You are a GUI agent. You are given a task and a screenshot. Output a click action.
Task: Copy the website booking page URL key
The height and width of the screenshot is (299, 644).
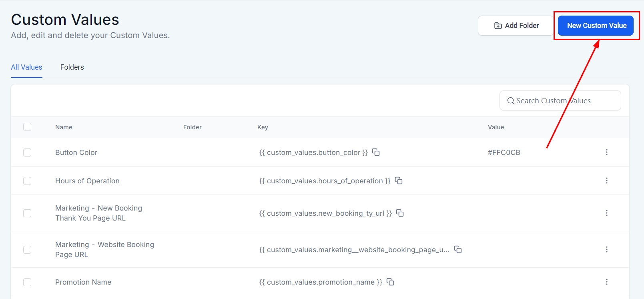pyautogui.click(x=458, y=249)
